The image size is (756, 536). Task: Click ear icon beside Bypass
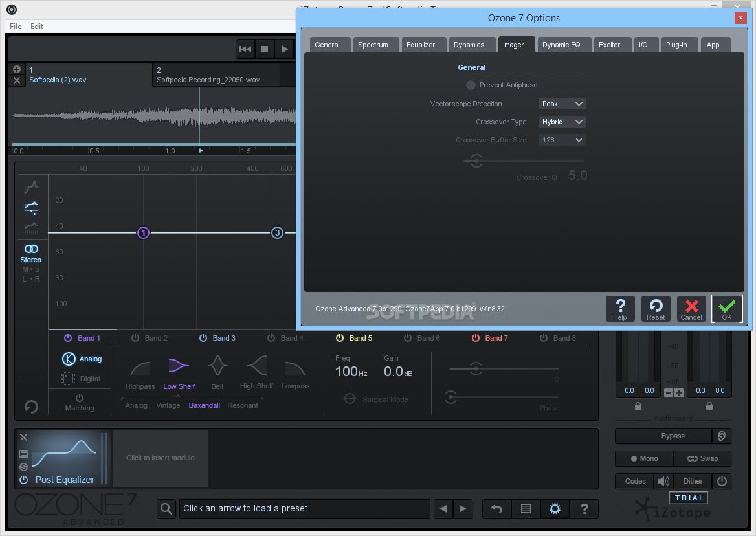(x=722, y=436)
